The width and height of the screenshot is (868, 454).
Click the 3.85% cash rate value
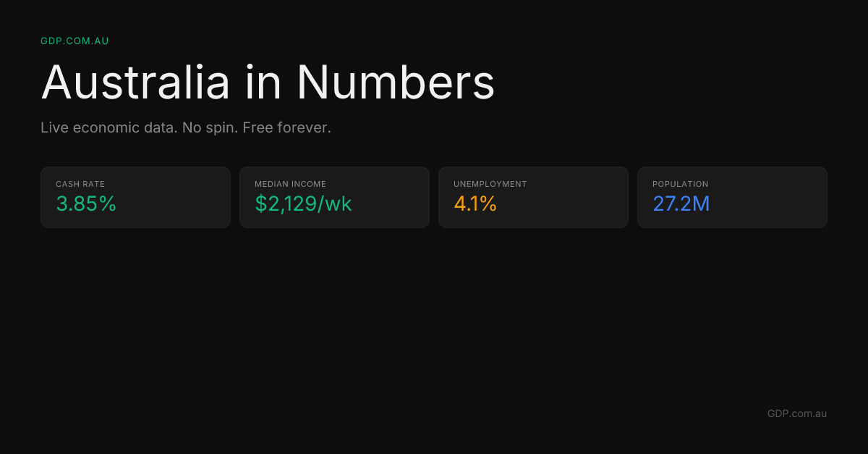(86, 204)
